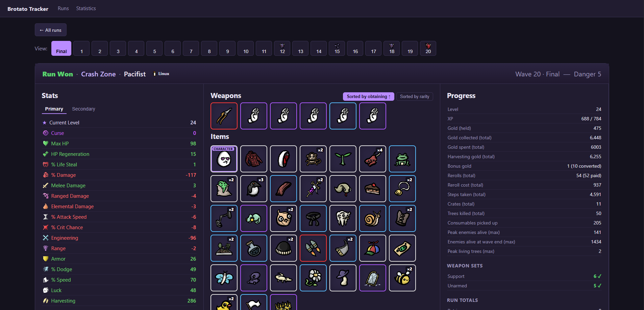Select the red plaid shirt item
644x310 pixels.
[254, 159]
